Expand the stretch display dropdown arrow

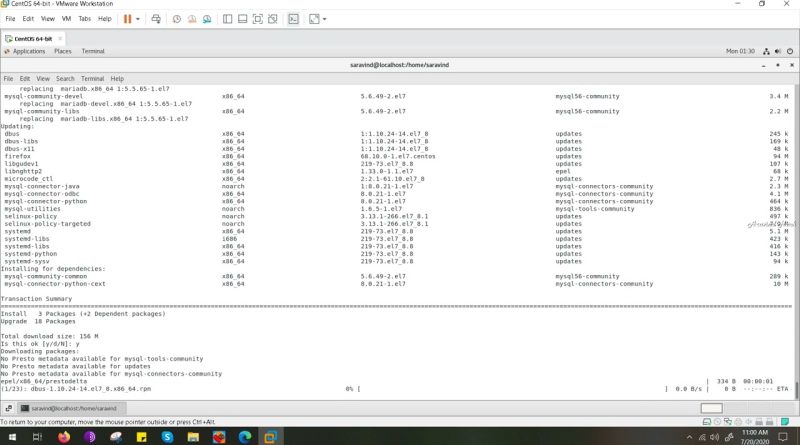[x=324, y=19]
